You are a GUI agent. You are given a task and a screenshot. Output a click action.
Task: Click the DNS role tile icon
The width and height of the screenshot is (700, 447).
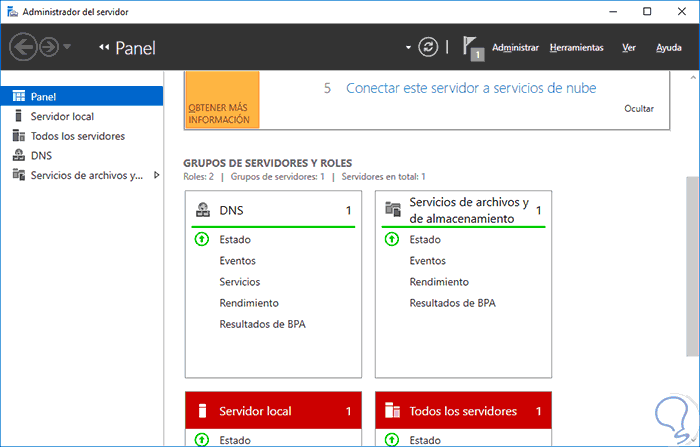pos(202,211)
